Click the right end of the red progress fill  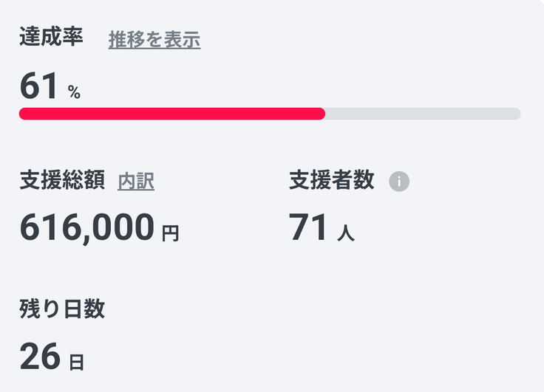tap(322, 114)
